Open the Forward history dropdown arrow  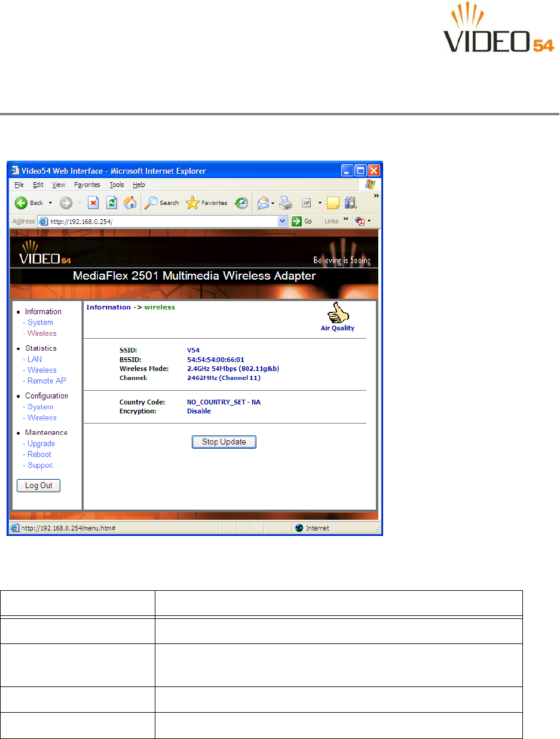pyautogui.click(x=79, y=203)
